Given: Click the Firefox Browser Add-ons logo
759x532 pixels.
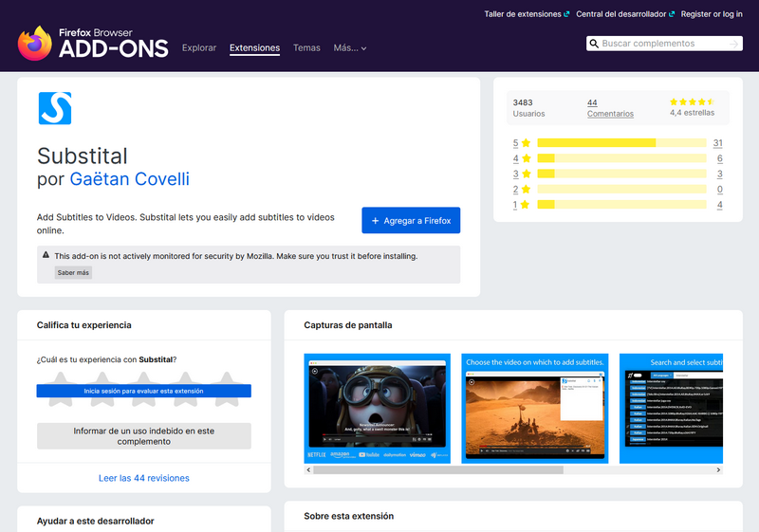Looking at the screenshot, I should pyautogui.click(x=93, y=44).
